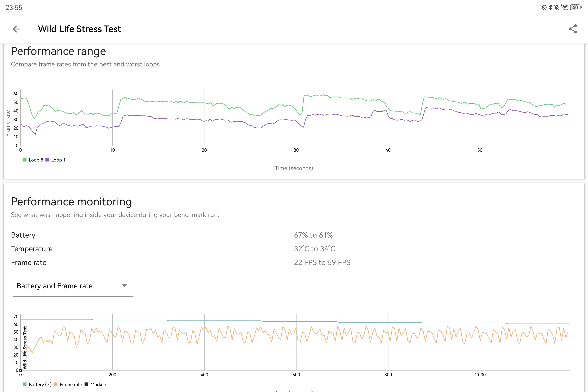
Task: Tap the share icon
Action: (x=573, y=29)
